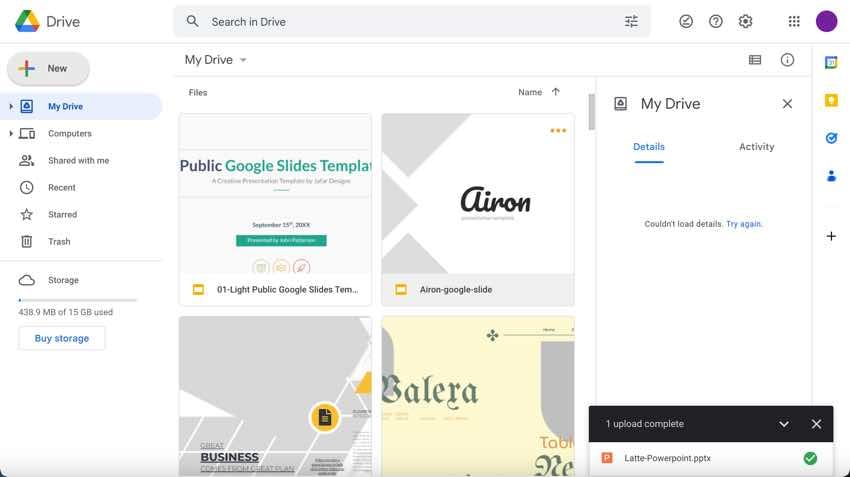Reverse sort direction arrow next to Name
Image resolution: width=850 pixels, height=477 pixels.
pos(556,92)
